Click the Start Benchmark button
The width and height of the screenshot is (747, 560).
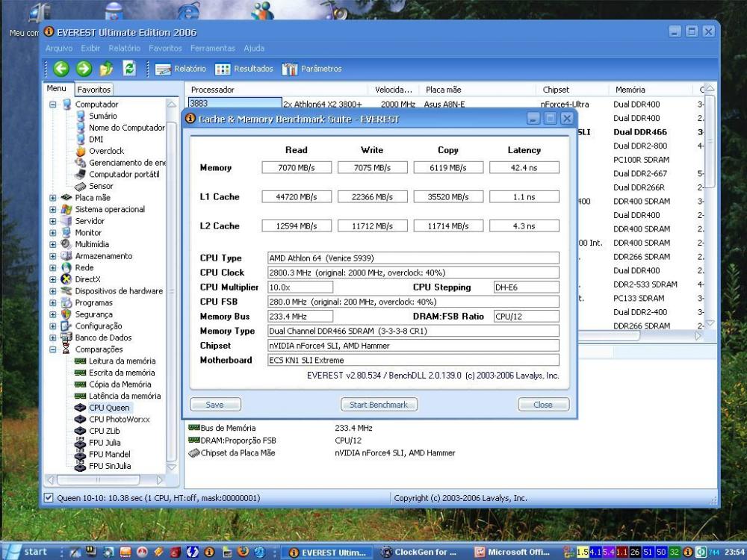(x=379, y=405)
